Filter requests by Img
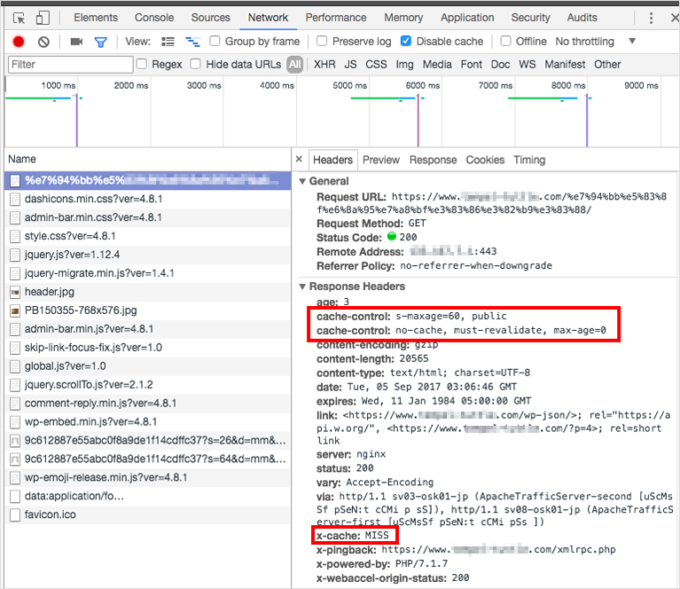 404,65
